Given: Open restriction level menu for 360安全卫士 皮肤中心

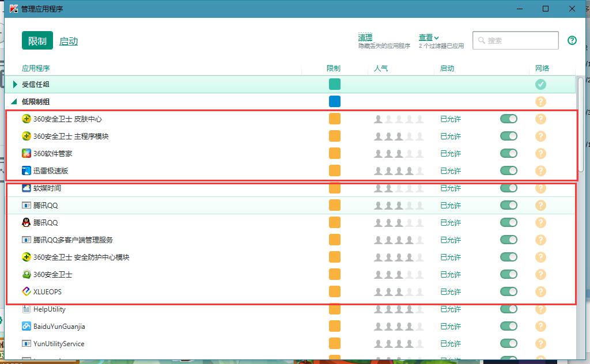Looking at the screenshot, I should tap(335, 119).
